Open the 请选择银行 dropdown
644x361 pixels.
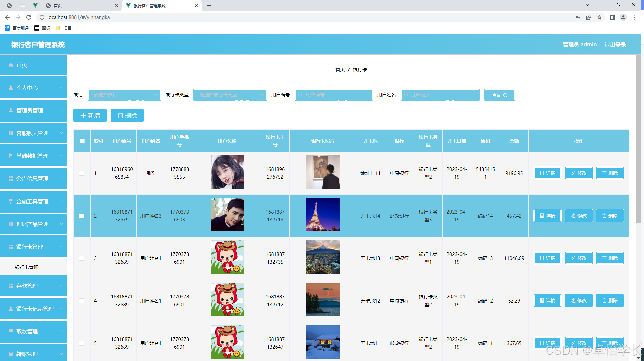tap(124, 95)
